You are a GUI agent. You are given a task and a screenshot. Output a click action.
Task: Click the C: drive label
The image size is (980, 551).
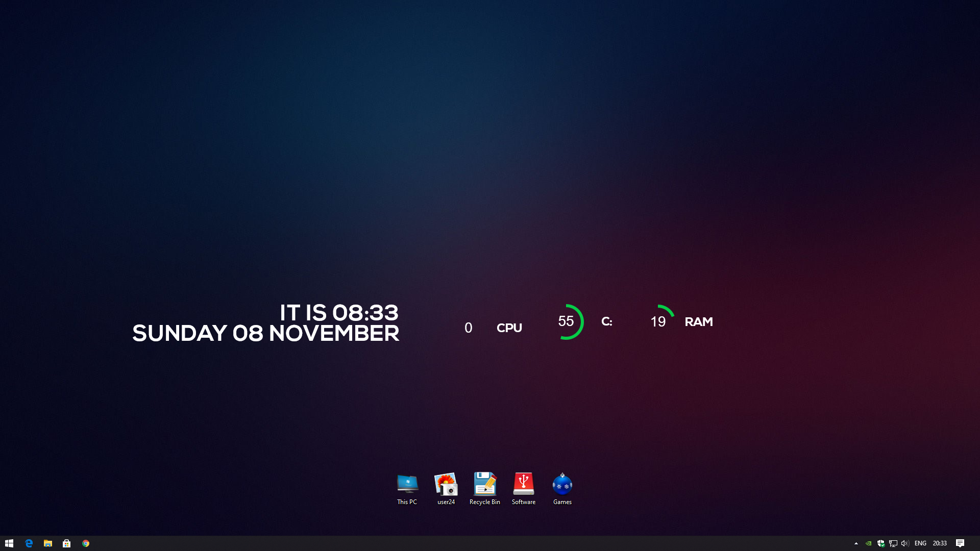606,321
